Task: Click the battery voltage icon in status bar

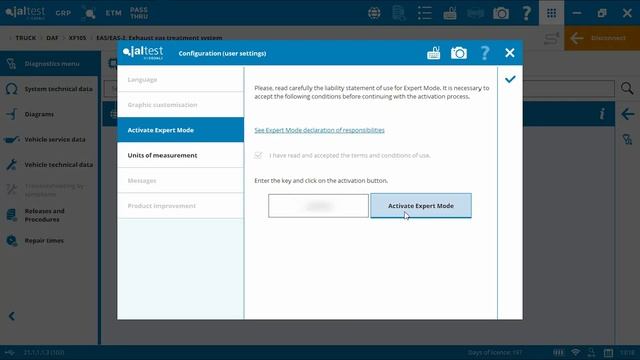Action: 558,352
